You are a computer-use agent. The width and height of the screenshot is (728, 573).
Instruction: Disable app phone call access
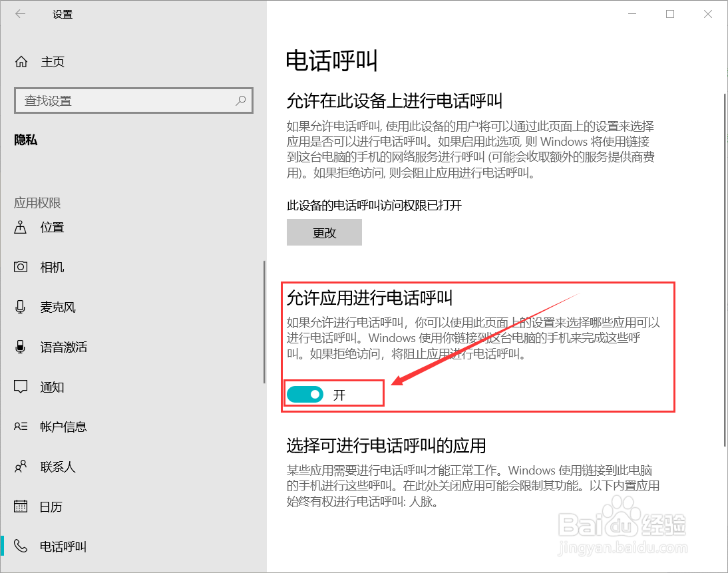coord(305,394)
